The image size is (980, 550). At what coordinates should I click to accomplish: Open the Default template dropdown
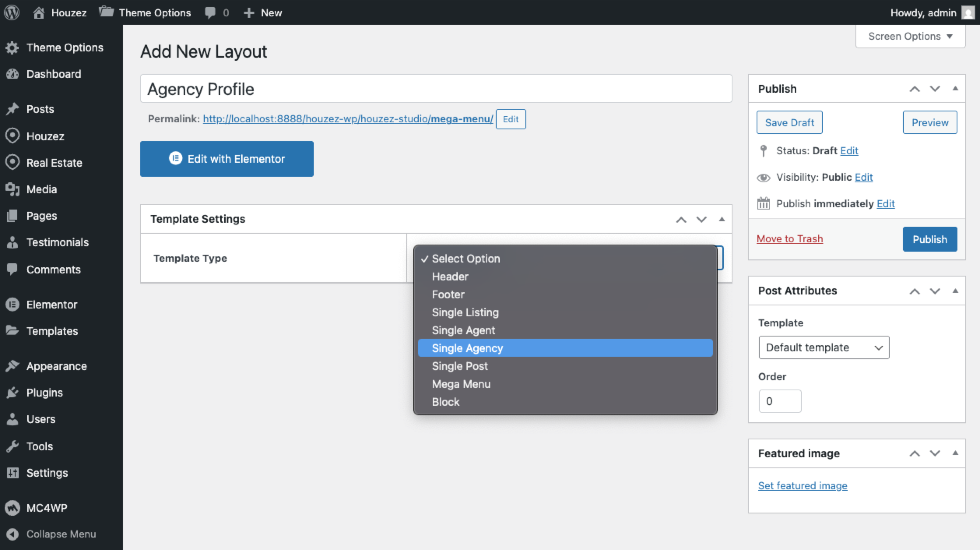pyautogui.click(x=824, y=347)
